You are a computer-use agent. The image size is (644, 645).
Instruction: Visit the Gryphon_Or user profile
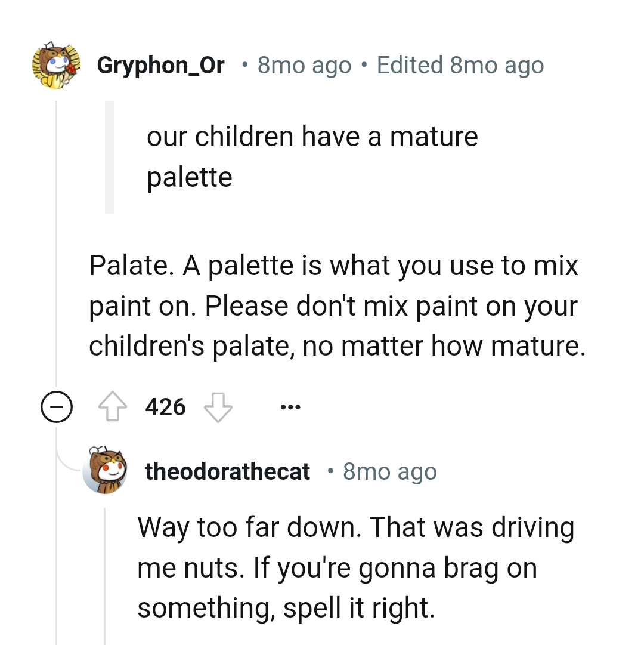160,66
